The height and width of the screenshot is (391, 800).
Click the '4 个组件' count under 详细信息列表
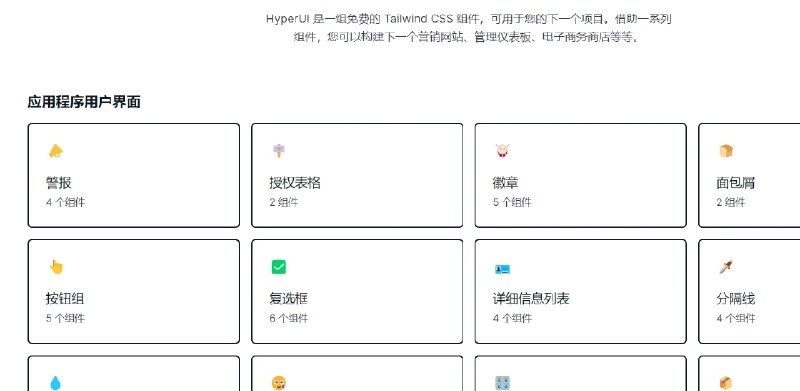[512, 319]
